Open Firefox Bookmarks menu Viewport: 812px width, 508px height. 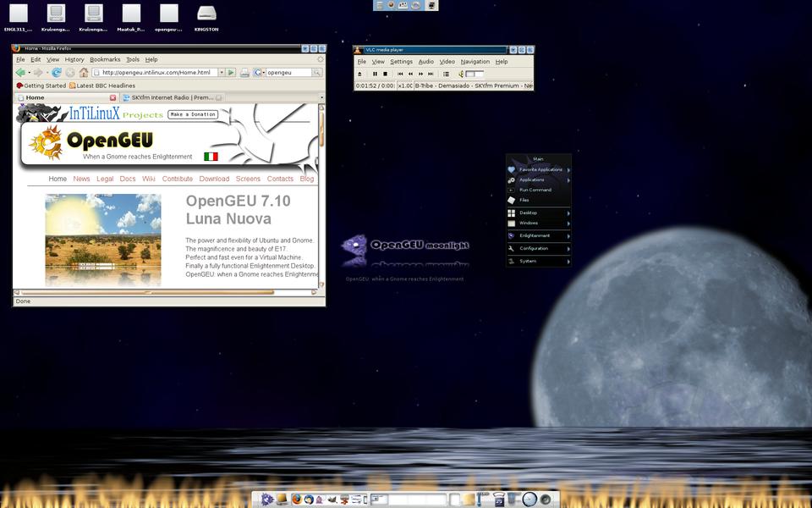point(105,60)
